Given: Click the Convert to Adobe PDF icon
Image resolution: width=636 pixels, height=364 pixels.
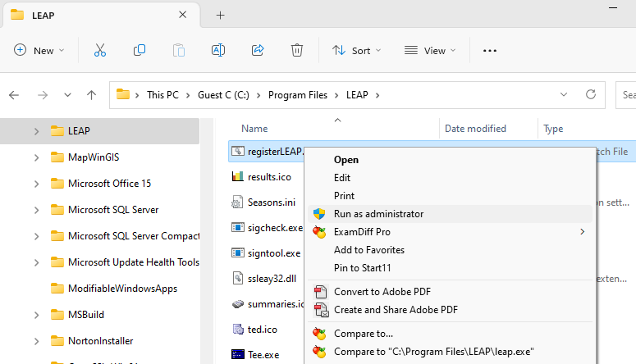Looking at the screenshot, I should click(320, 292).
